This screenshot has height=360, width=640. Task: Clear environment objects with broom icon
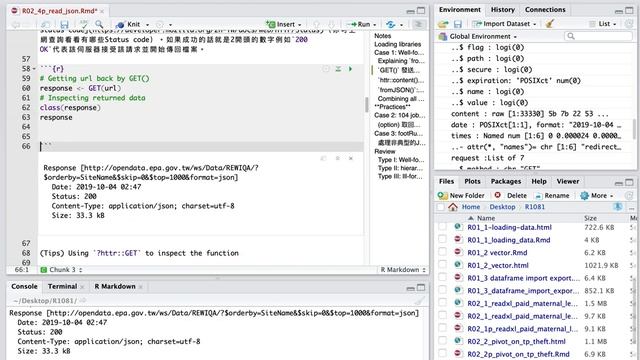(x=549, y=24)
